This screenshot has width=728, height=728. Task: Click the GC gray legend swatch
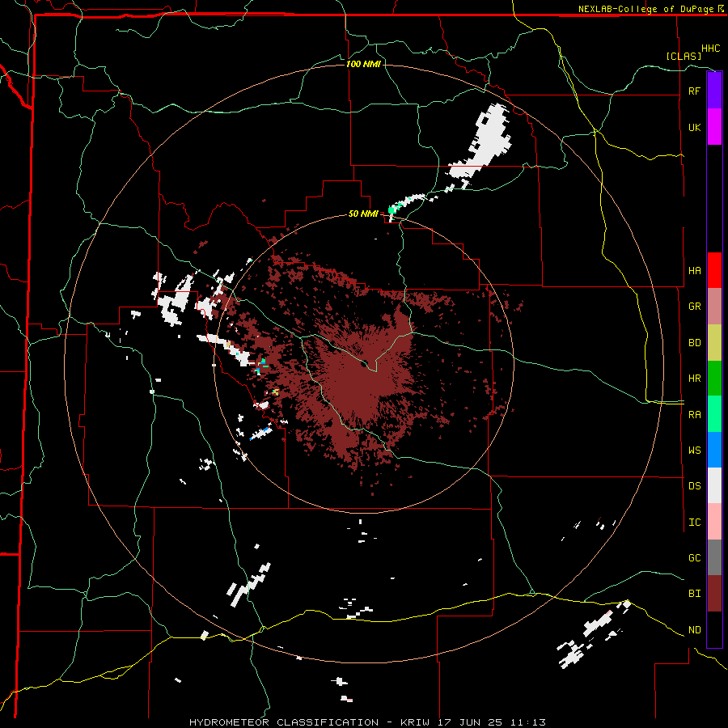(714, 557)
